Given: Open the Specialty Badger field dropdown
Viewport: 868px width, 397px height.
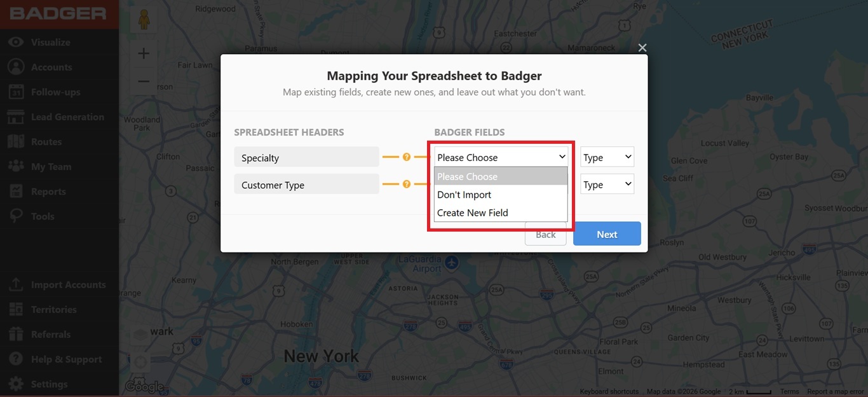Looking at the screenshot, I should coord(501,157).
